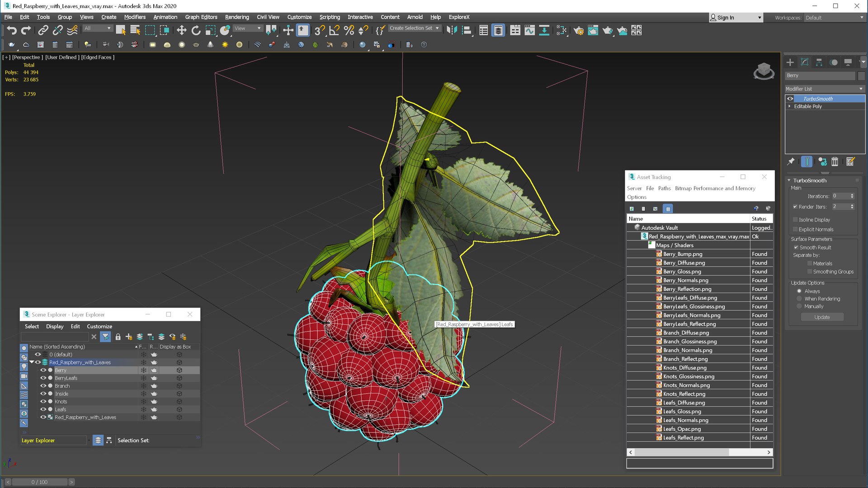Open the Create Selection Set dropdown
Viewport: 868px width, 488px height.
coord(414,28)
